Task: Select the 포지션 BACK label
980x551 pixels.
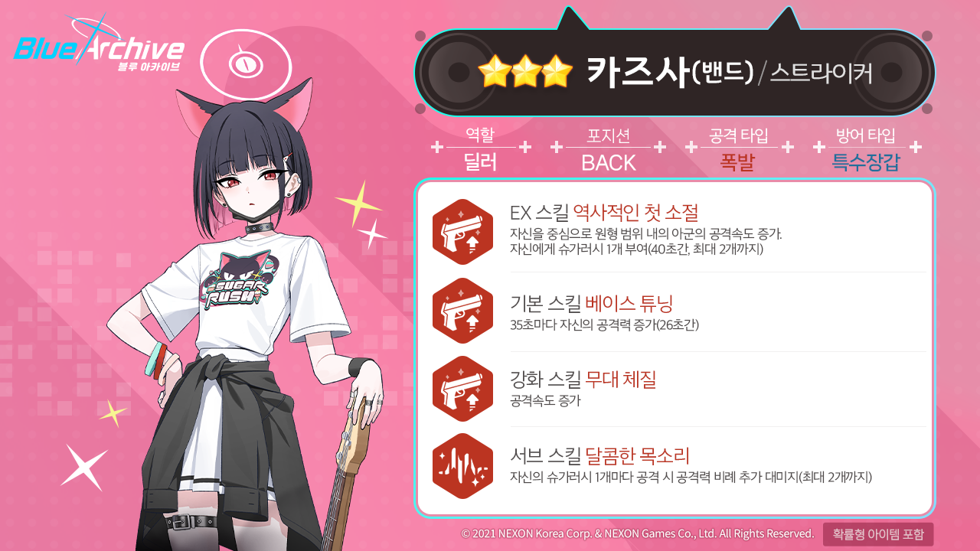Action: point(608,149)
